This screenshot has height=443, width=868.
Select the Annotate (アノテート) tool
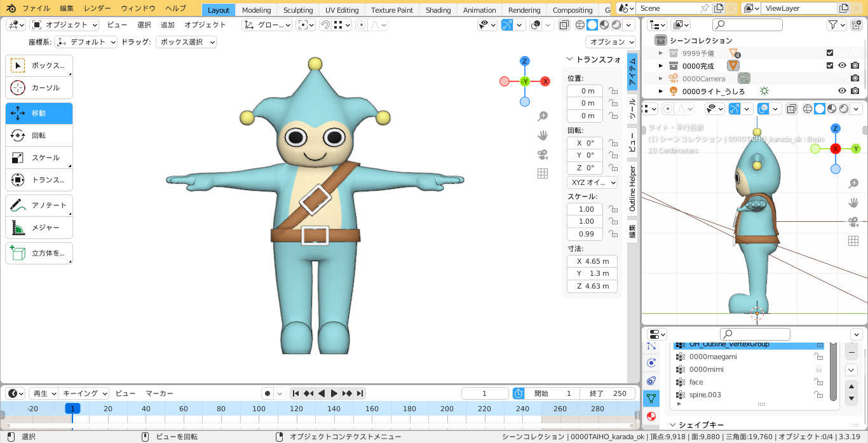coord(39,205)
